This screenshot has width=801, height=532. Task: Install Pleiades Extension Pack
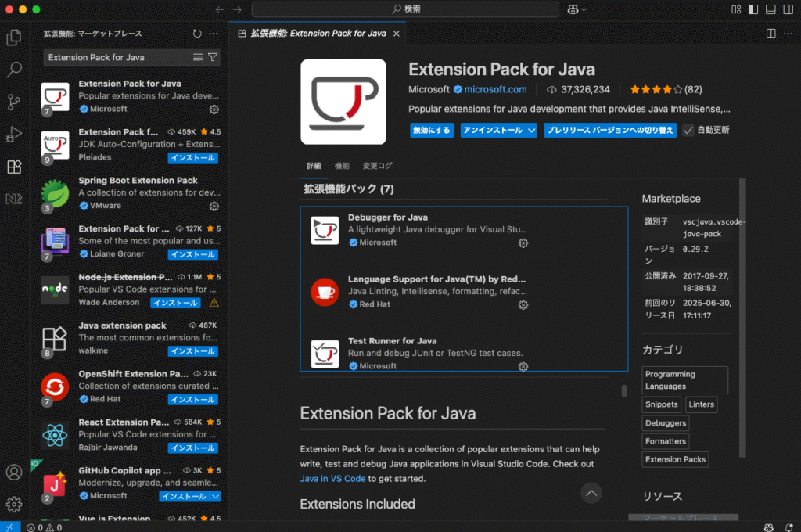point(193,158)
